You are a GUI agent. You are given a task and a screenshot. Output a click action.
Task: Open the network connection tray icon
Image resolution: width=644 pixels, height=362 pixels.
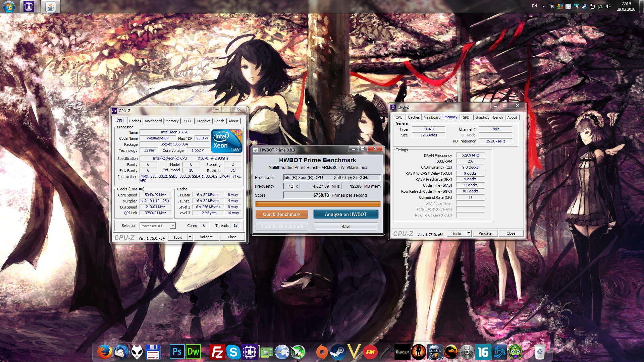pyautogui.click(x=592, y=6)
